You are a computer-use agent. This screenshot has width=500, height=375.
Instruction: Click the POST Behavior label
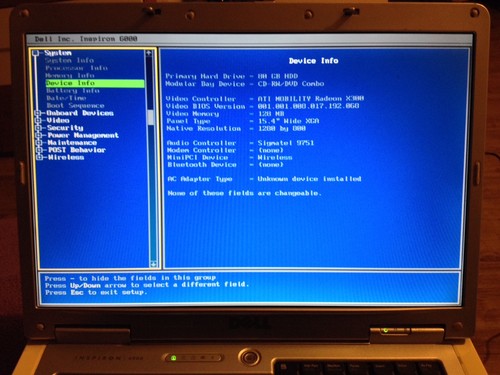click(x=77, y=150)
